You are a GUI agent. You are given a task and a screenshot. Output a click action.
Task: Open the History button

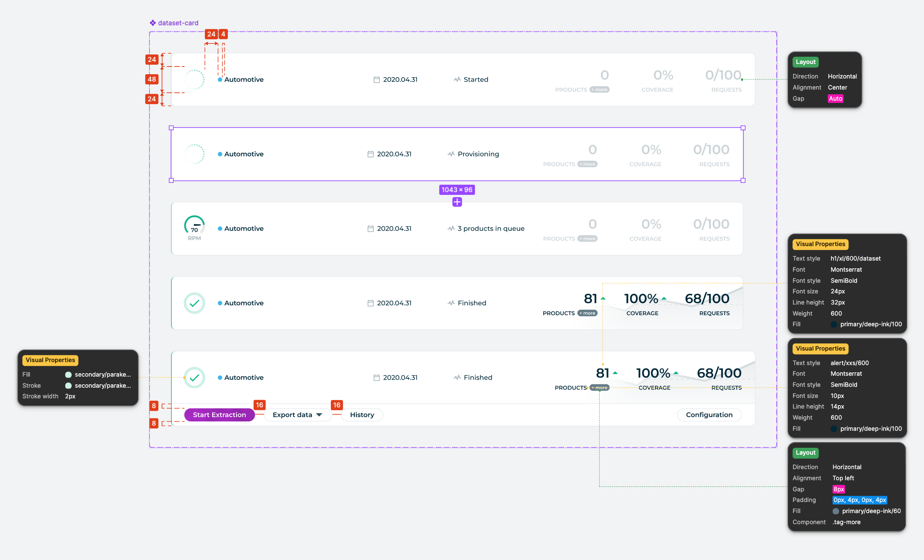(x=362, y=415)
